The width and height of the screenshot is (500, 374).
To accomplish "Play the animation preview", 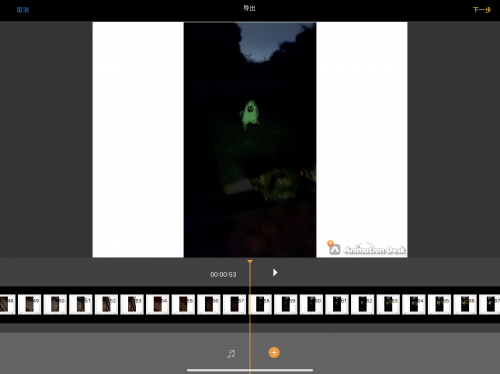I will pyautogui.click(x=275, y=273).
